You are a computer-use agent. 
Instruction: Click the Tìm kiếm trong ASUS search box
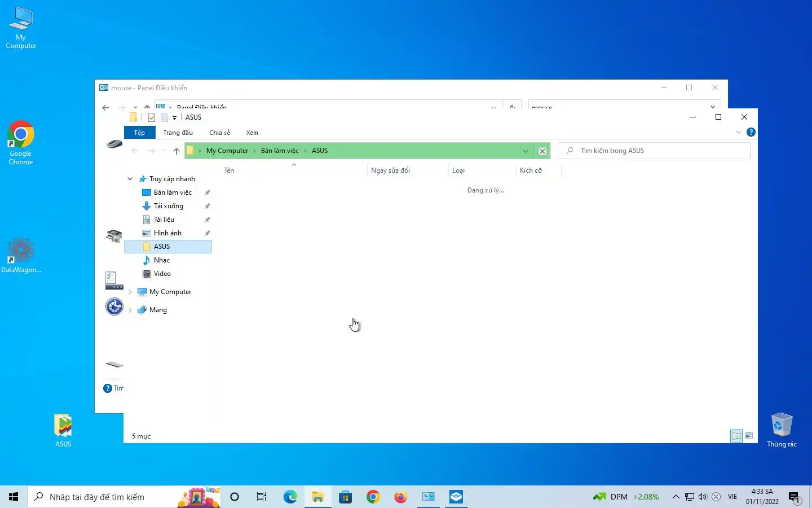(654, 151)
